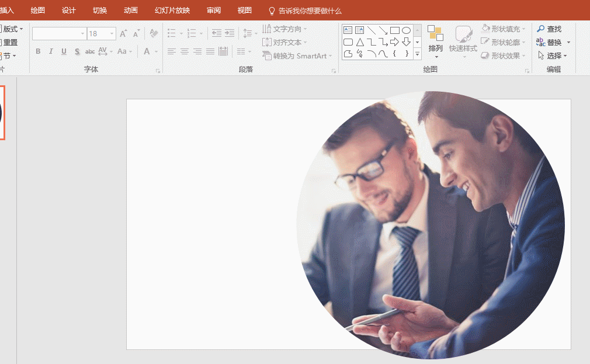Screen dimensions: 590x364
Task: Select the right arrow shape
Action: pos(394,42)
